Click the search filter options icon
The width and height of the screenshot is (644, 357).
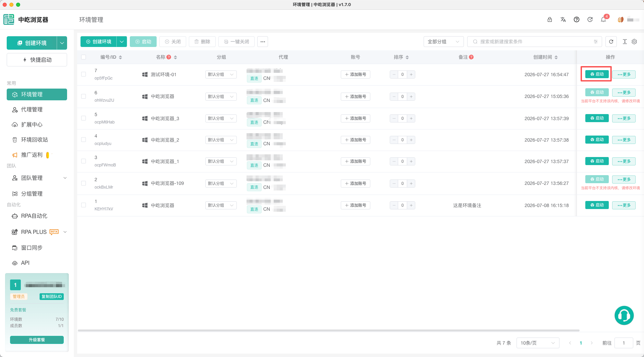(x=596, y=42)
